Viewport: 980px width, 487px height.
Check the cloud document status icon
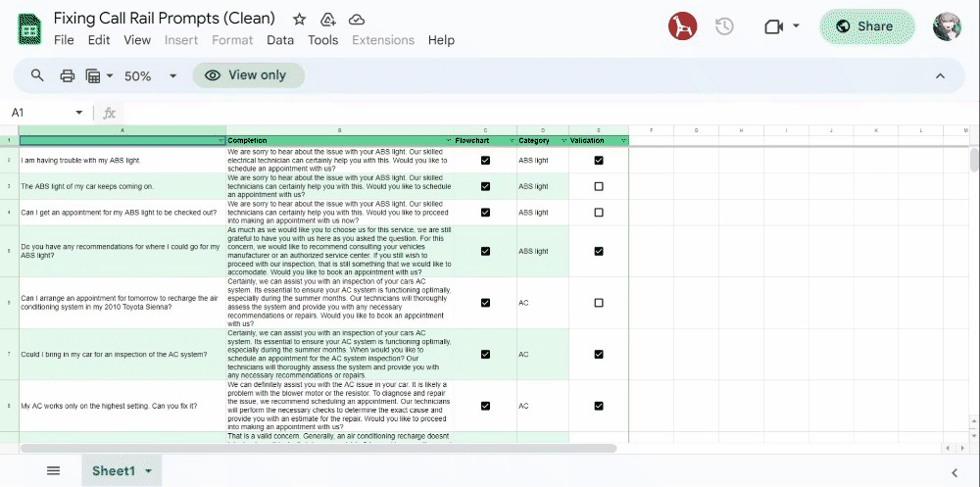coord(357,20)
